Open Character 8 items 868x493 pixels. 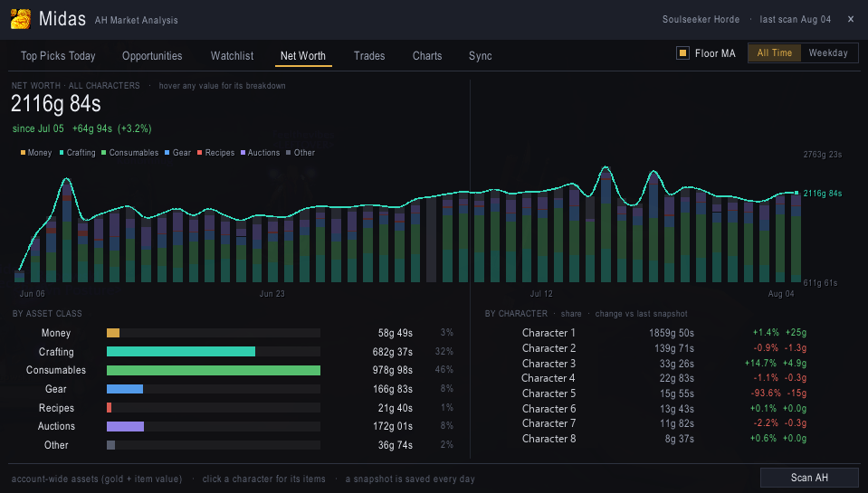click(x=548, y=439)
